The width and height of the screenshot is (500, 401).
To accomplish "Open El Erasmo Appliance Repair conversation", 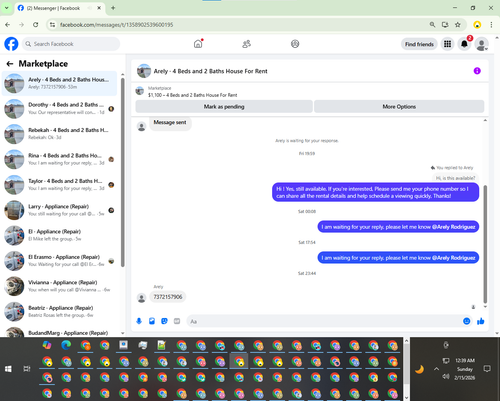I will pyautogui.click(x=59, y=261).
